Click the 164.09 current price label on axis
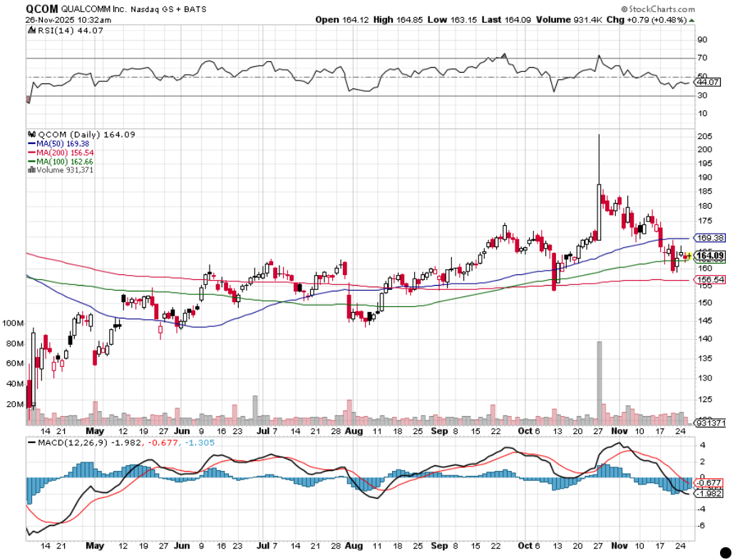The height and width of the screenshot is (560, 735). [710, 256]
